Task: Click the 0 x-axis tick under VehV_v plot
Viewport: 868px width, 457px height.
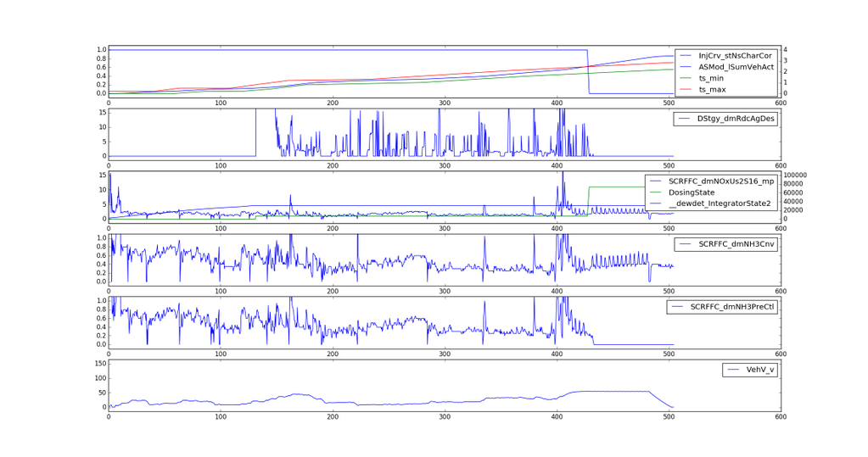Action: tap(109, 417)
